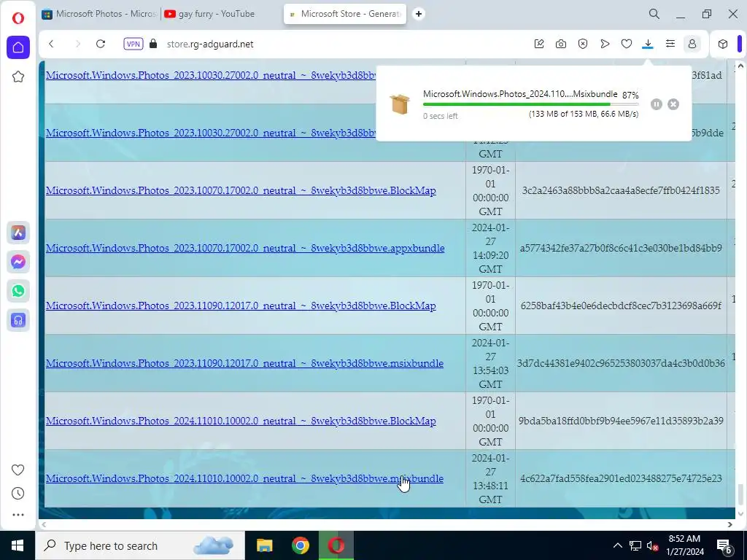Open sidebar setup three dots
The height and width of the screenshot is (560, 747).
pos(18,515)
